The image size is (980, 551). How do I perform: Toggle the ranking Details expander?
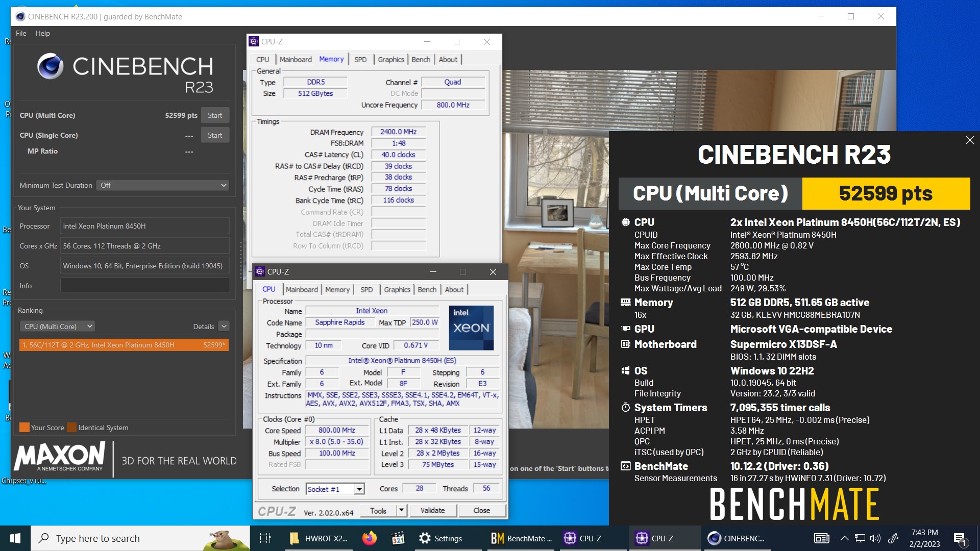[x=224, y=327]
